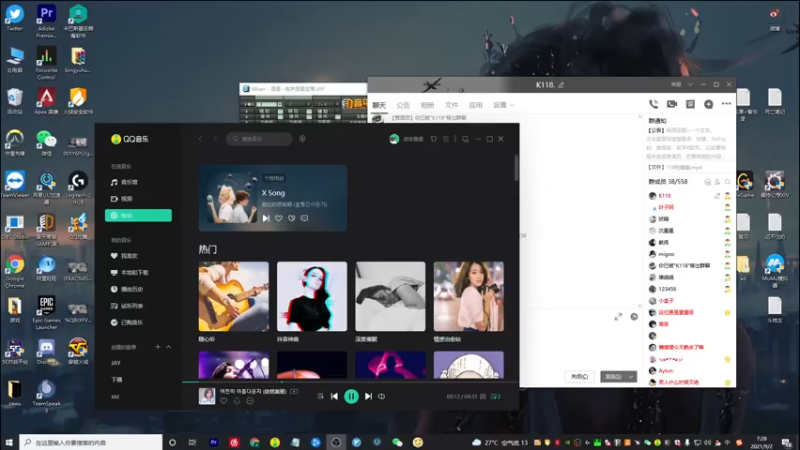Change the playback order mode icon

click(x=320, y=396)
